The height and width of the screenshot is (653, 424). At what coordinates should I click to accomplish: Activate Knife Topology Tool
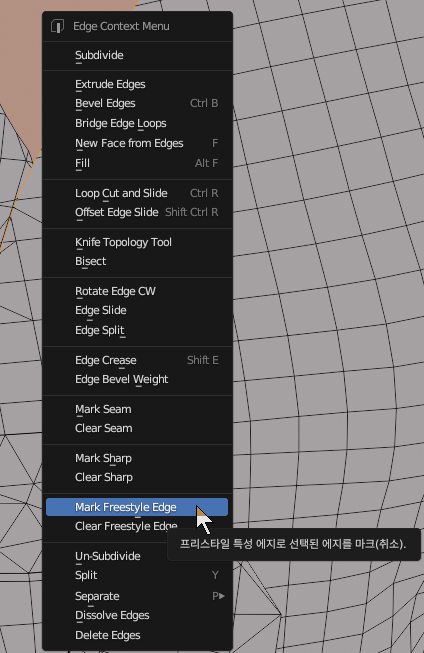[x=137, y=242]
